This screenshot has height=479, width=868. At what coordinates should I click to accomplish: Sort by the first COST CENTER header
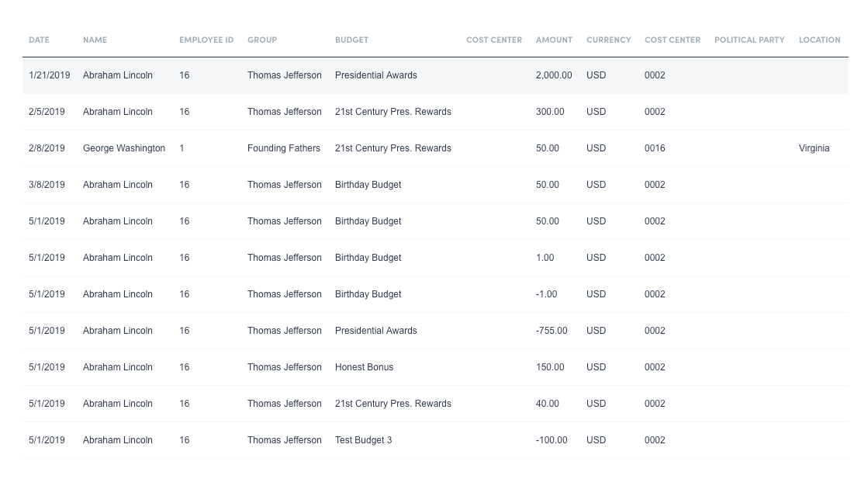(x=494, y=40)
